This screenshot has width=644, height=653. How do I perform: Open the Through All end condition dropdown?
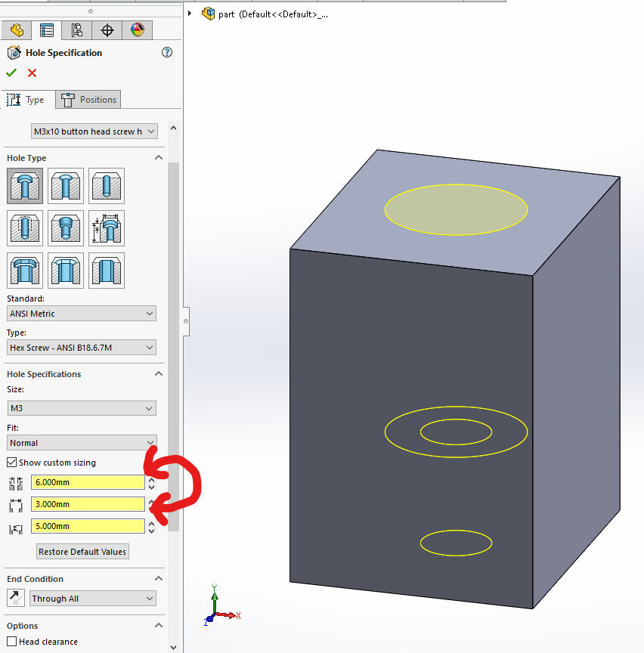[x=93, y=599]
